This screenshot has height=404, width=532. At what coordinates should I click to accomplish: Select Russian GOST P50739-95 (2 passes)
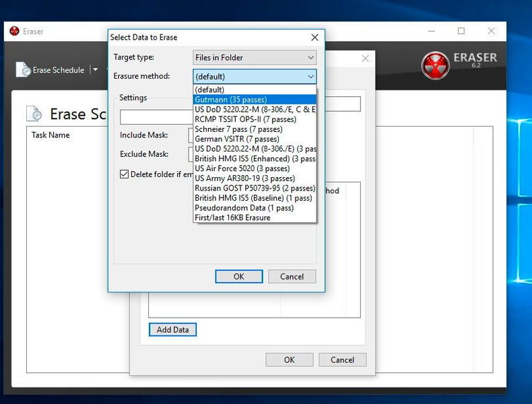[x=255, y=188]
